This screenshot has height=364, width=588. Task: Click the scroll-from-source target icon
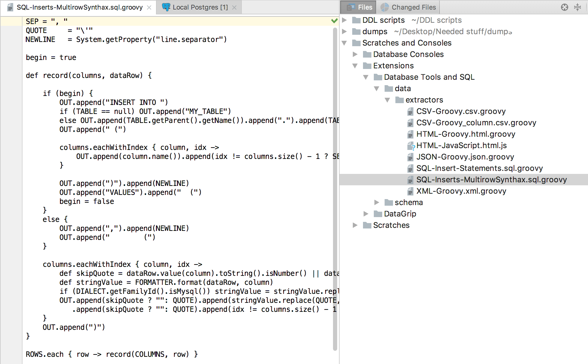click(565, 7)
